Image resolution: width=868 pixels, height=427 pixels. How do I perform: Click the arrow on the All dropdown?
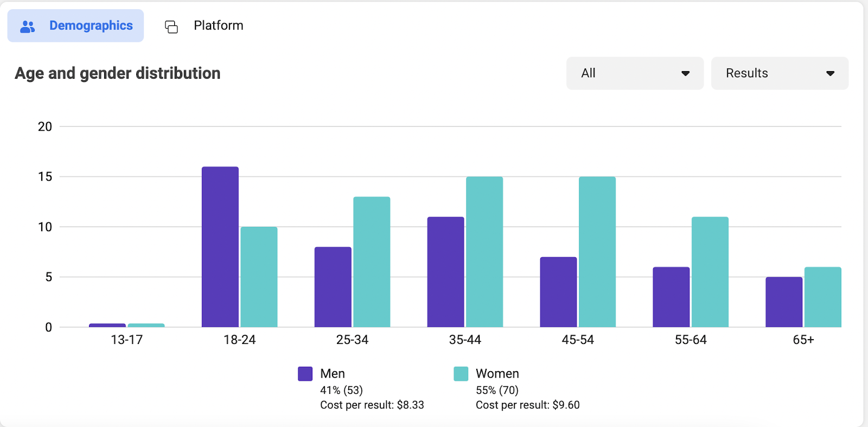[x=685, y=73]
